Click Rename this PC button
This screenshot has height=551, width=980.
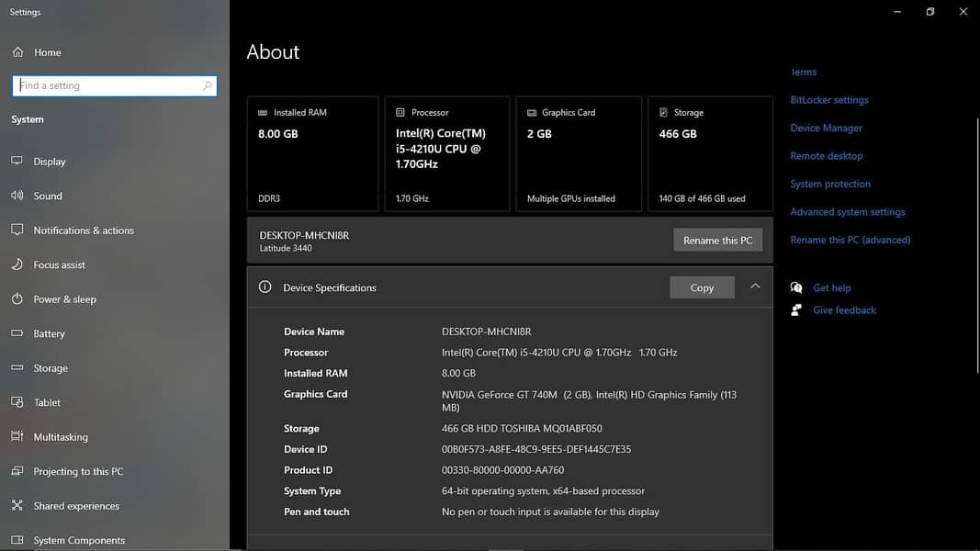pos(717,240)
